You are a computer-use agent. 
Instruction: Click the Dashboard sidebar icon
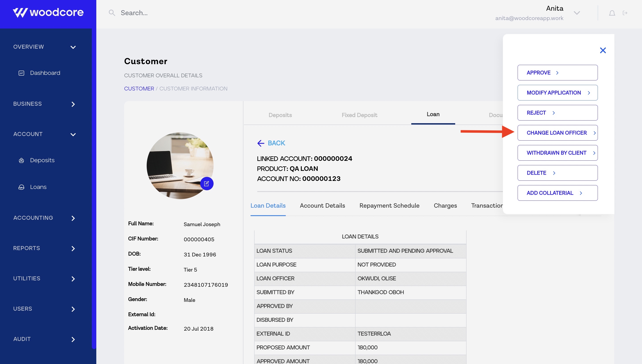[x=21, y=73]
